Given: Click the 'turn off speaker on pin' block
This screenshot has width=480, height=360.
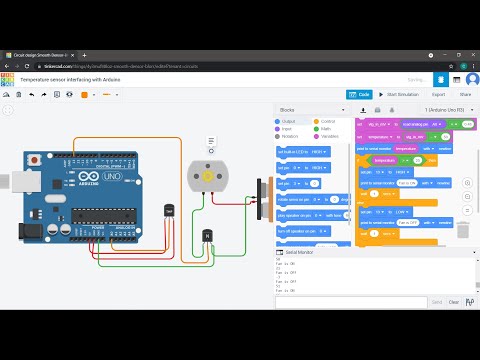Looking at the screenshot, I should click(x=303, y=231).
